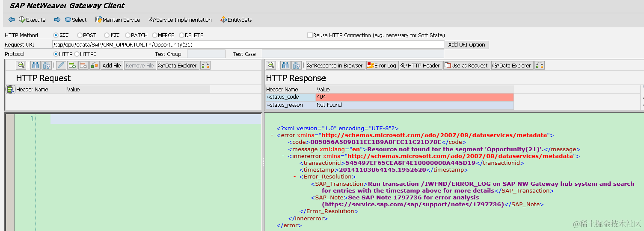
Task: Click the details icon in HTTP Response toolbar
Action: [271, 65]
